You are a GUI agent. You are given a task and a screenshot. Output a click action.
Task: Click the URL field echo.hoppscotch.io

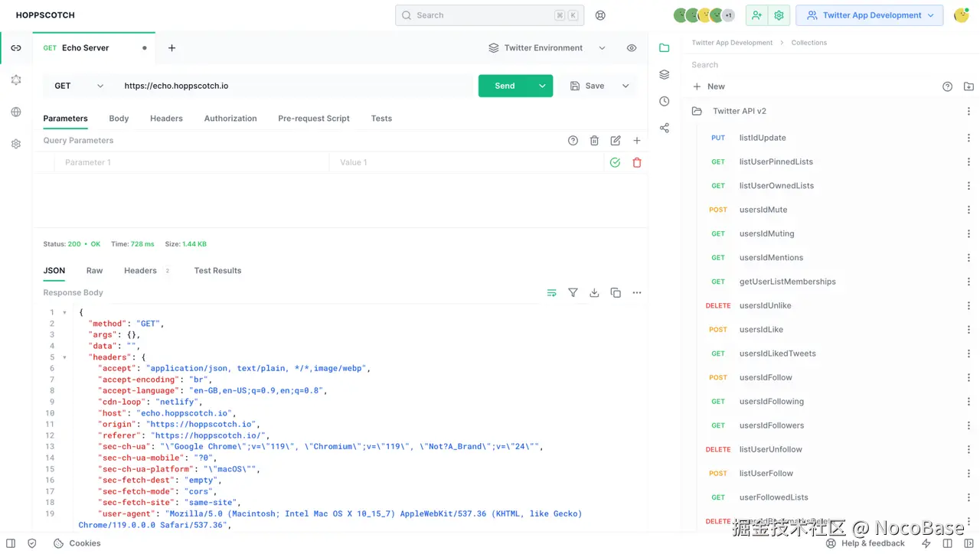click(295, 86)
